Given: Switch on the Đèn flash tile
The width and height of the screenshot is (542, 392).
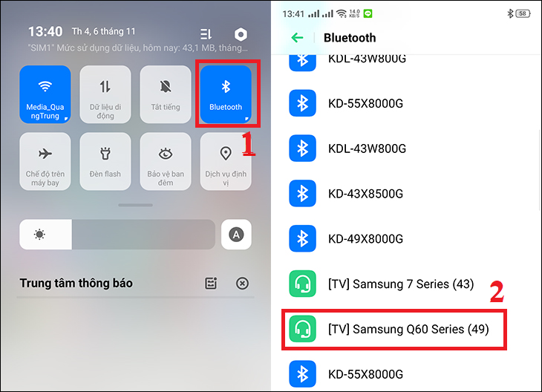Looking at the screenshot, I should point(105,161).
